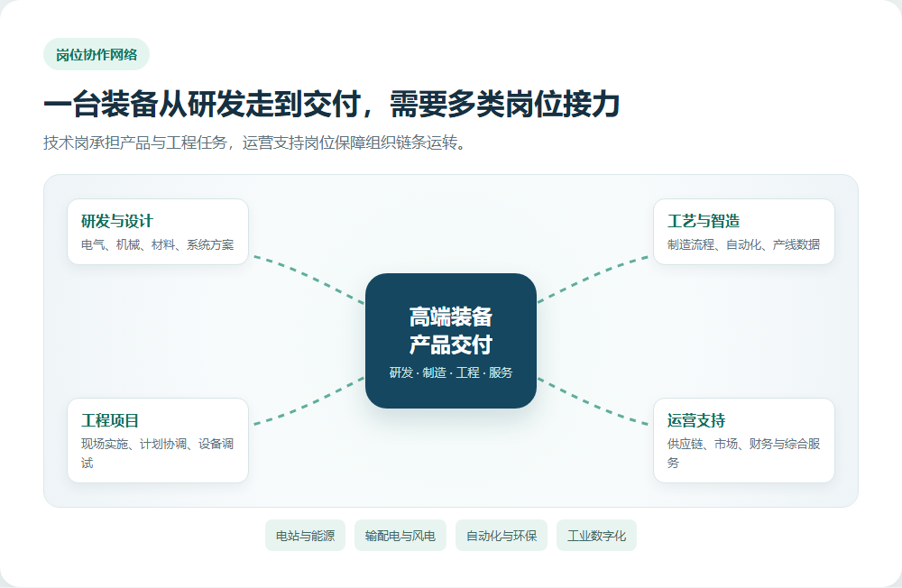Click the 岗位协作网络 badge
Screen dimensions: 902x588
[x=97, y=55]
